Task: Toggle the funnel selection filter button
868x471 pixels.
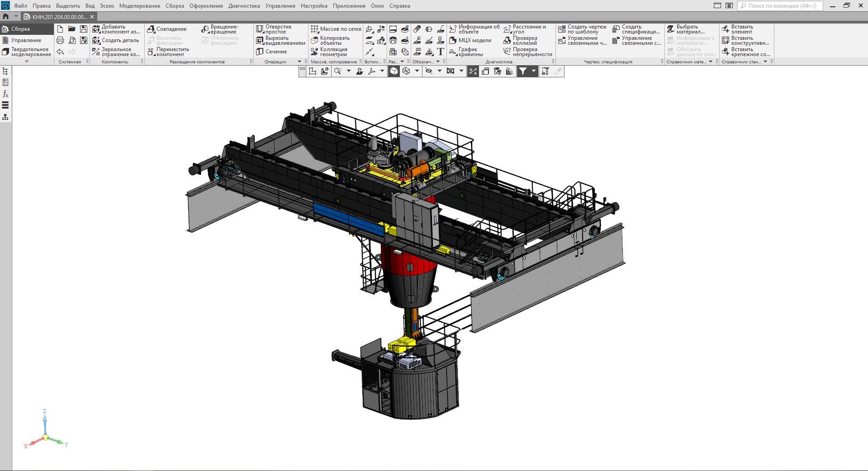Action: (523, 71)
